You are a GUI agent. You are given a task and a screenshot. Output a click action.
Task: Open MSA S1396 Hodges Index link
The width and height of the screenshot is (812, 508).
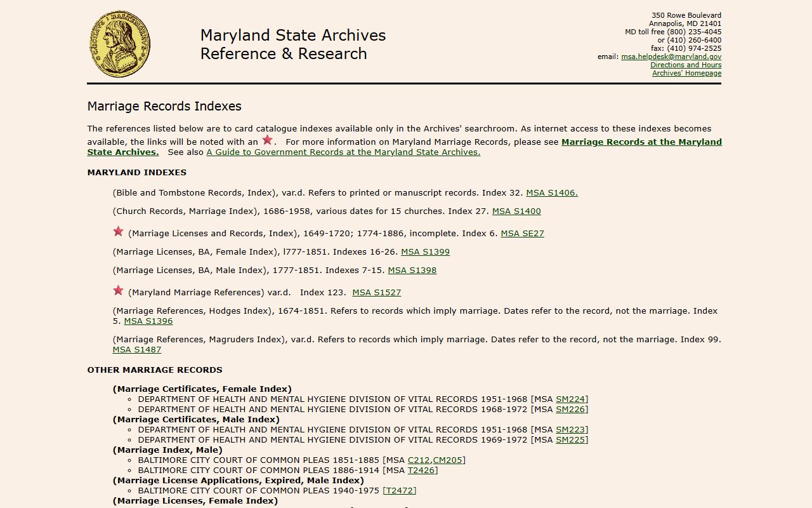click(x=148, y=321)
